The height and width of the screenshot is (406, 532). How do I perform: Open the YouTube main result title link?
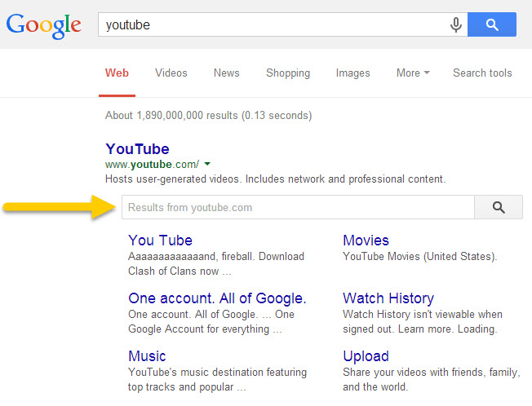(137, 149)
